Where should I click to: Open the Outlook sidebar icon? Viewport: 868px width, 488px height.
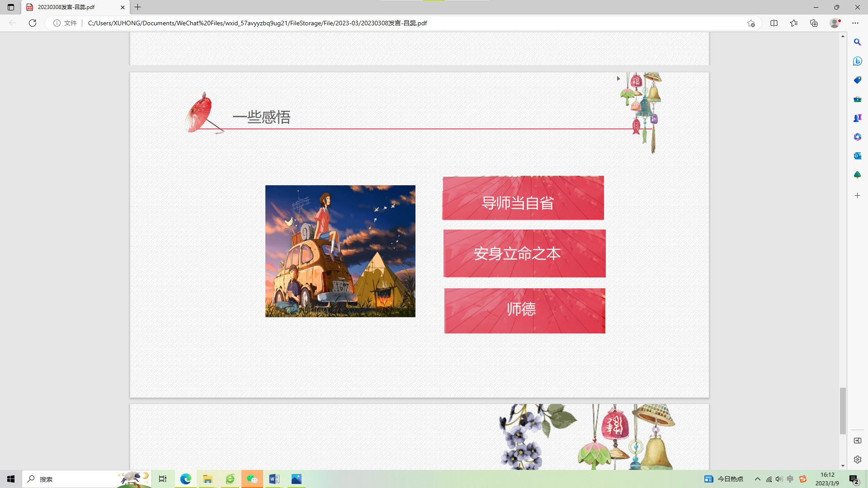(x=857, y=156)
